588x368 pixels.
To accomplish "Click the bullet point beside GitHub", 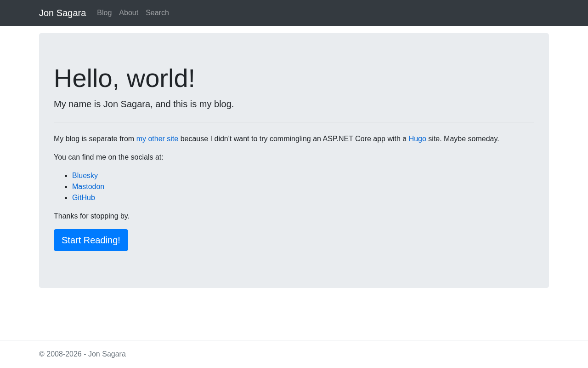I will (67, 198).
